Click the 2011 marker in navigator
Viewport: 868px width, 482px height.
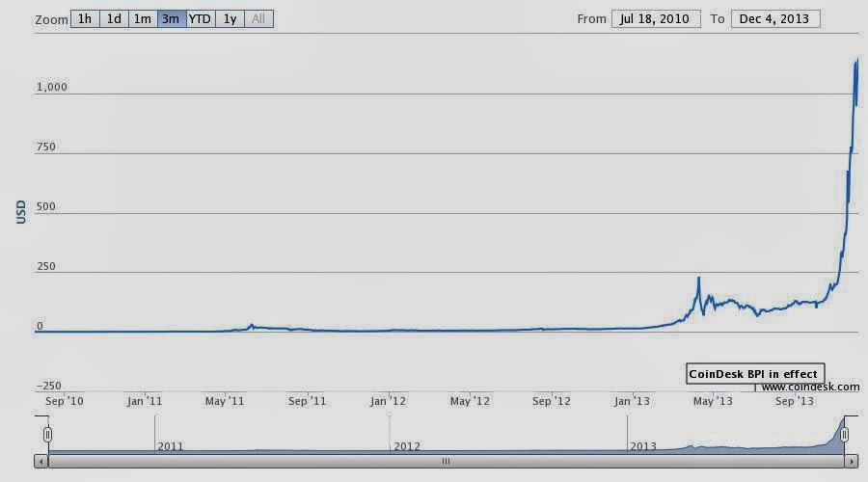170,446
